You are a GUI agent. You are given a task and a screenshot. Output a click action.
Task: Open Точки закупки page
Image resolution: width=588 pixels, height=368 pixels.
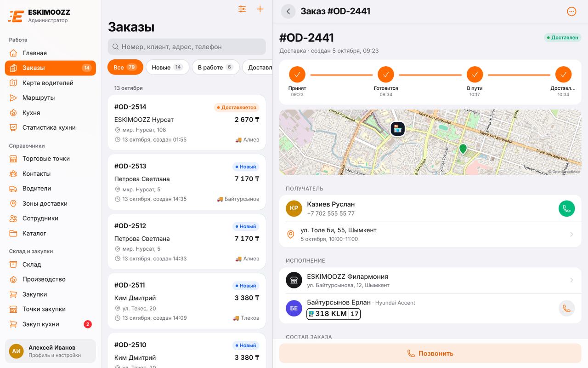51,309
